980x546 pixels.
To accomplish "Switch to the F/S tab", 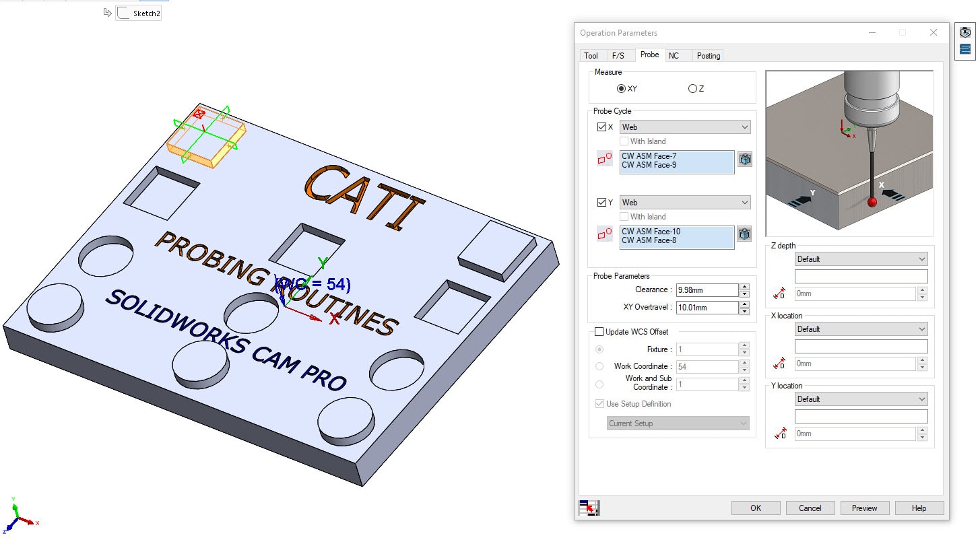I will (618, 56).
